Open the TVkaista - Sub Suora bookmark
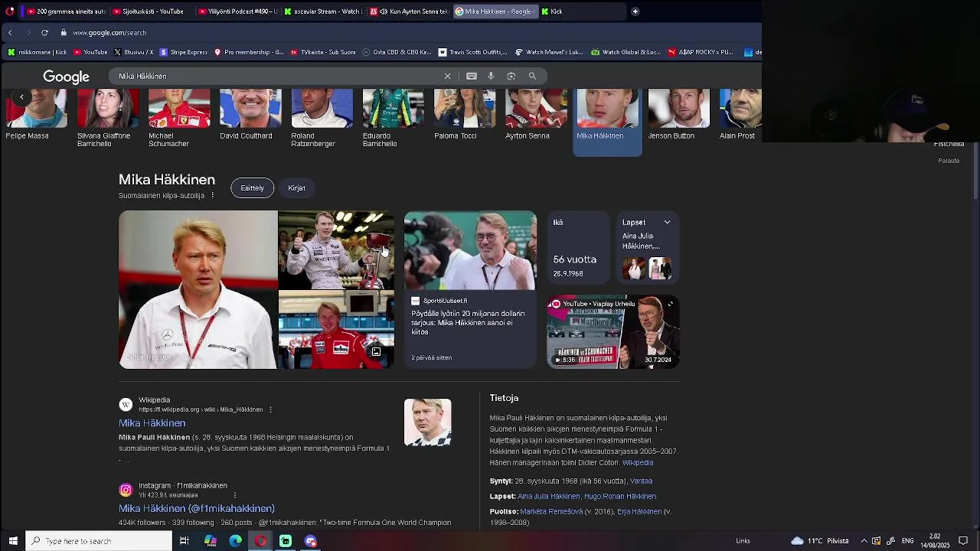The width and height of the screenshot is (980, 551). click(323, 53)
